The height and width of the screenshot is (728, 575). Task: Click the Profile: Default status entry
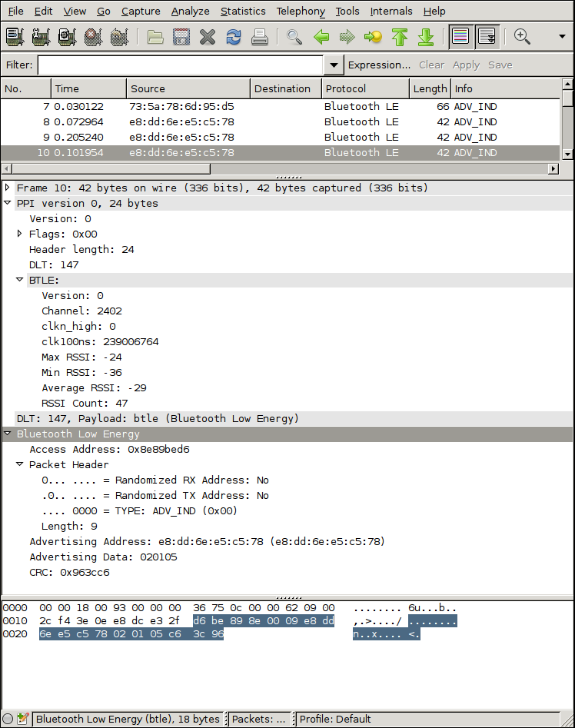pyautogui.click(x=335, y=719)
